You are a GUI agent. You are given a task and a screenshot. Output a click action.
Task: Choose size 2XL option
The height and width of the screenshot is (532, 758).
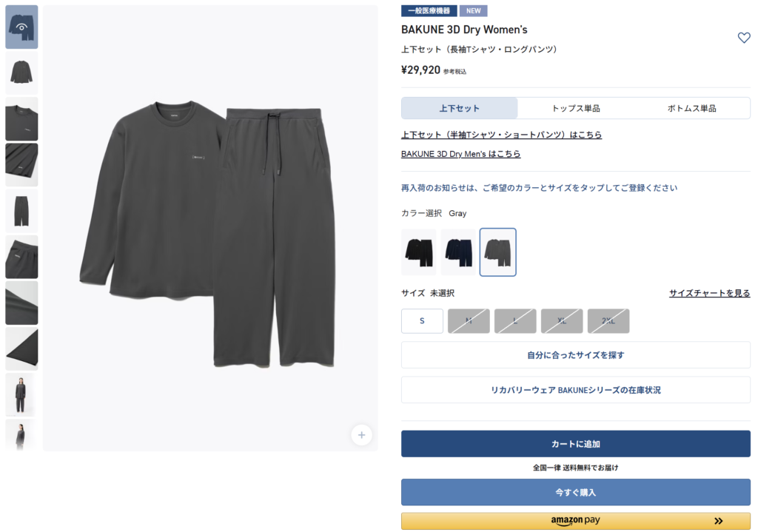(x=608, y=321)
